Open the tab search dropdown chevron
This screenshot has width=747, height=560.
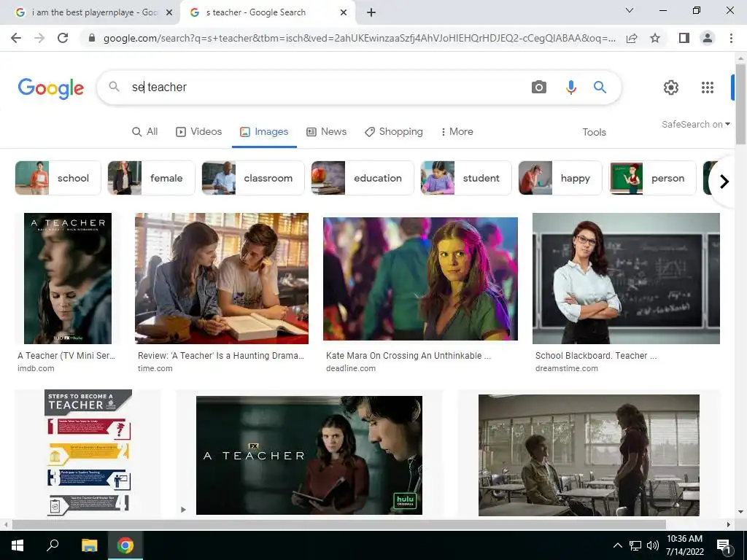pyautogui.click(x=630, y=10)
